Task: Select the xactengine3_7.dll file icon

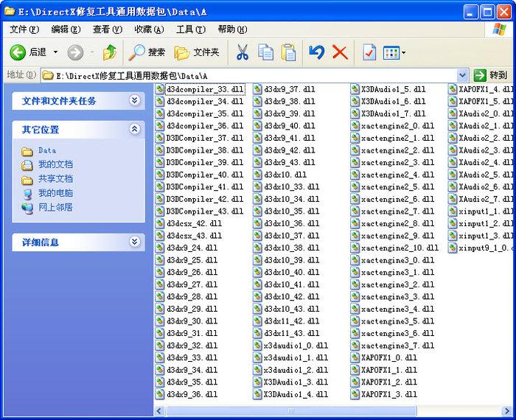Action: [x=355, y=346]
